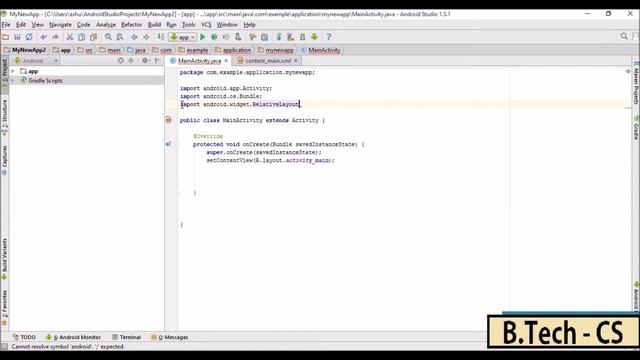Click the mynewapp breadcrumb folder
The image size is (640, 360).
(x=276, y=50)
